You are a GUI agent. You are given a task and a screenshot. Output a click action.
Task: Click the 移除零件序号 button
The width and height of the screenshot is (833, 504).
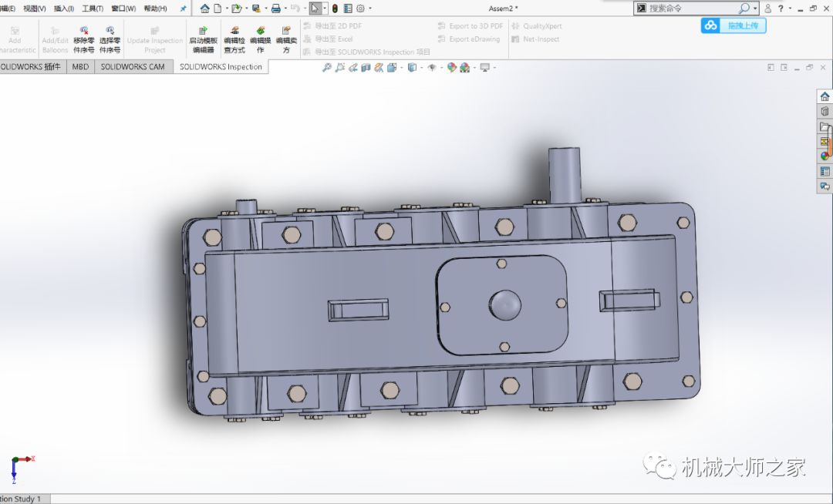tap(83, 36)
